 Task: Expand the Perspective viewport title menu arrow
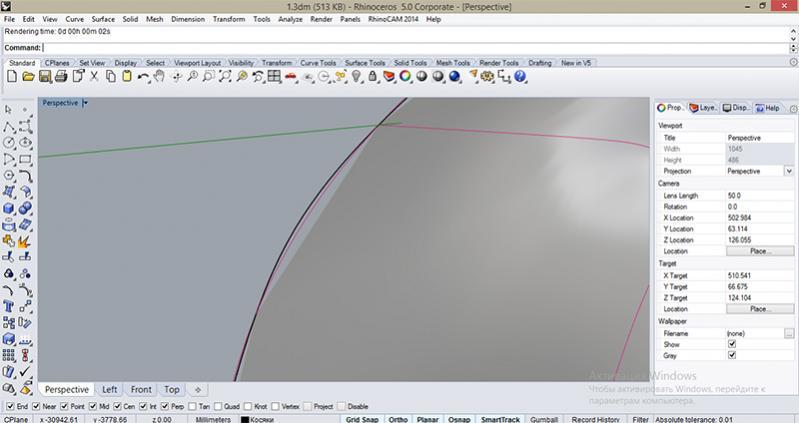(86, 102)
